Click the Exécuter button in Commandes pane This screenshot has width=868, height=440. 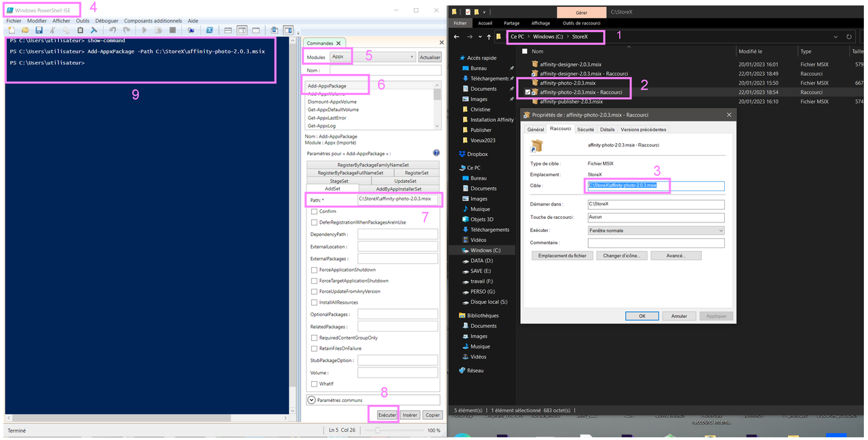point(387,415)
